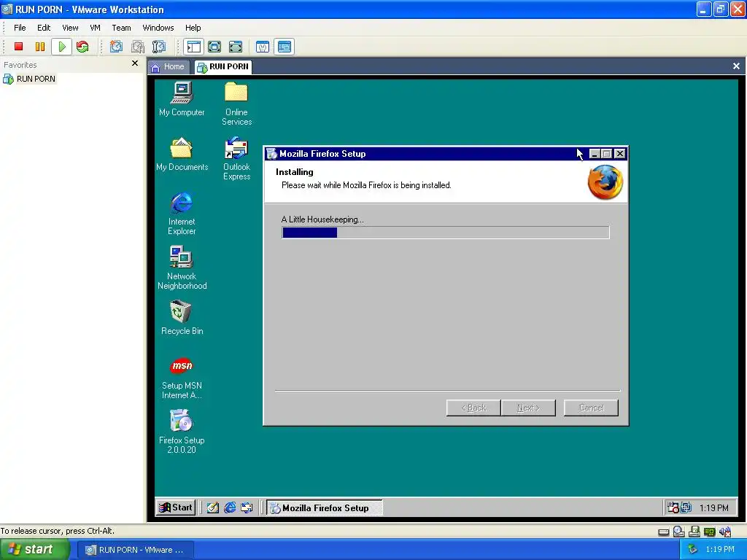Click the host Windows XP start button
This screenshot has width=747, height=560.
[34, 550]
